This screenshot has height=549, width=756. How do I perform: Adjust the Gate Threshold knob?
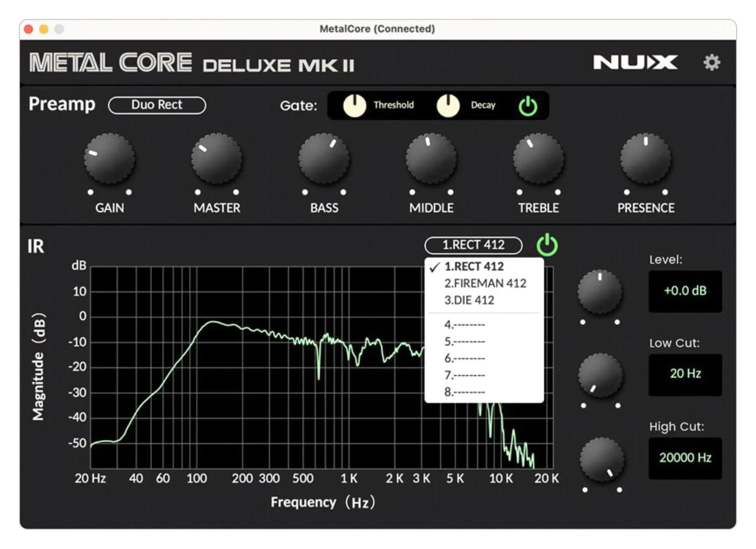pyautogui.click(x=354, y=105)
